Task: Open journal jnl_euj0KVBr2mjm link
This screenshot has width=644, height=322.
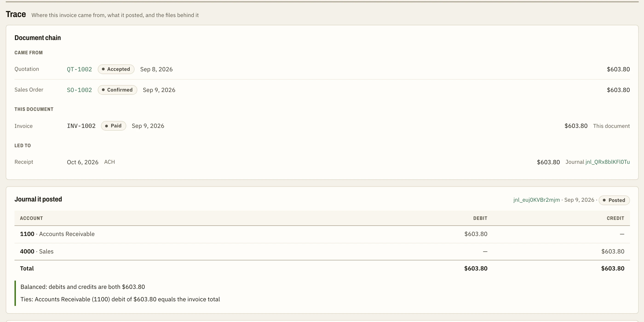Action: pyautogui.click(x=537, y=200)
